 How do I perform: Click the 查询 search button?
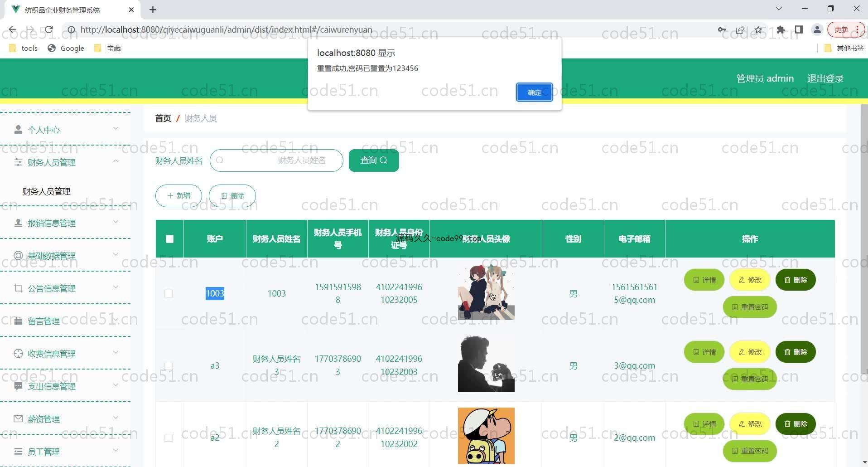[x=374, y=161]
